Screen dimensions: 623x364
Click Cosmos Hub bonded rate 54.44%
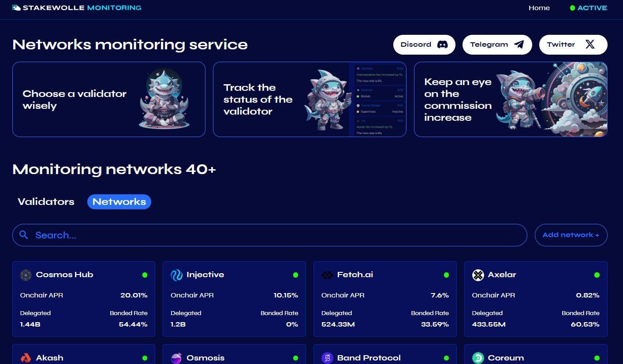pos(133,324)
